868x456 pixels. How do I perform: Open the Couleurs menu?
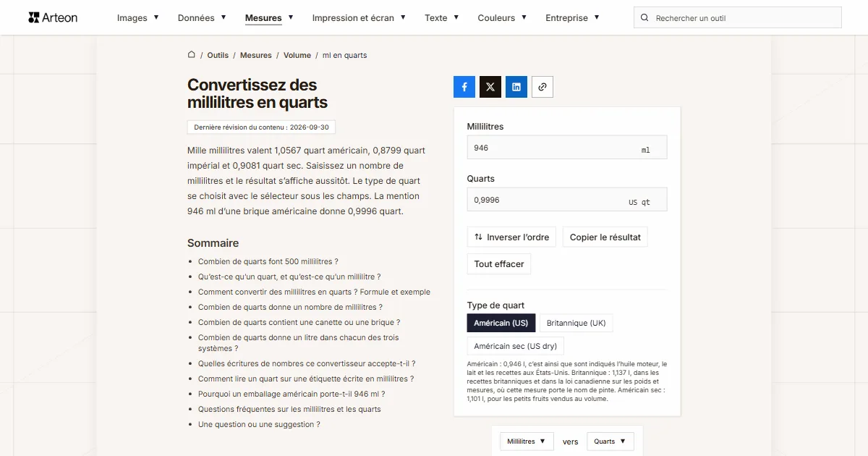point(502,17)
